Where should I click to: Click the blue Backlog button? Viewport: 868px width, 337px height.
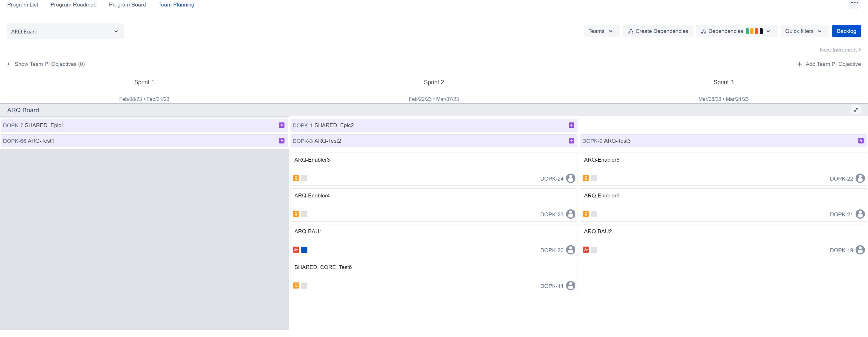click(x=846, y=31)
